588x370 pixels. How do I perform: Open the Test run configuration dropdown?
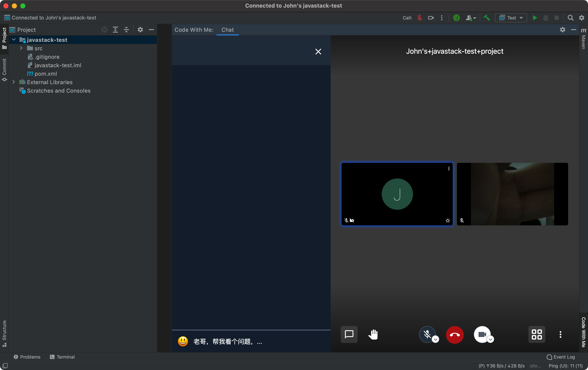tap(511, 18)
